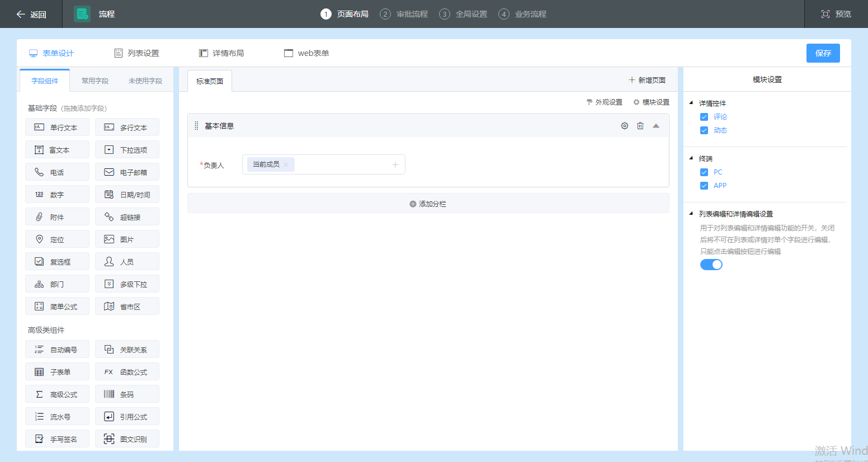Choose the 图片 image component
This screenshot has width=868, height=462.
coord(127,239)
